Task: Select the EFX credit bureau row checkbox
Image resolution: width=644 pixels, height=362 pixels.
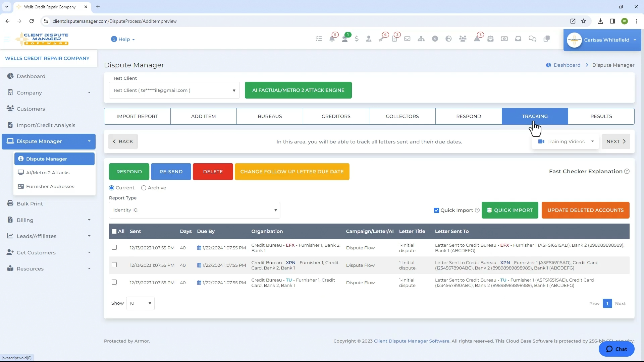Action: click(114, 247)
